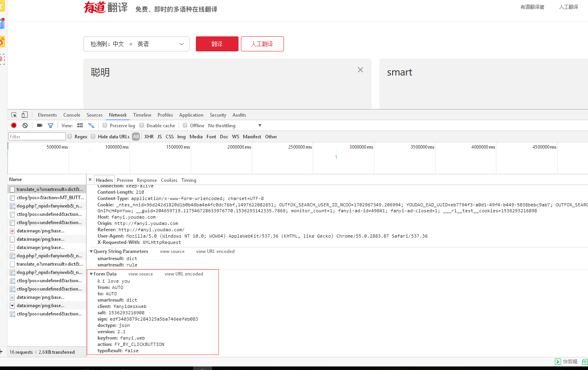Open the Profiles tab
Image resolution: width=588 pixels, height=370 pixels.
tap(165, 115)
